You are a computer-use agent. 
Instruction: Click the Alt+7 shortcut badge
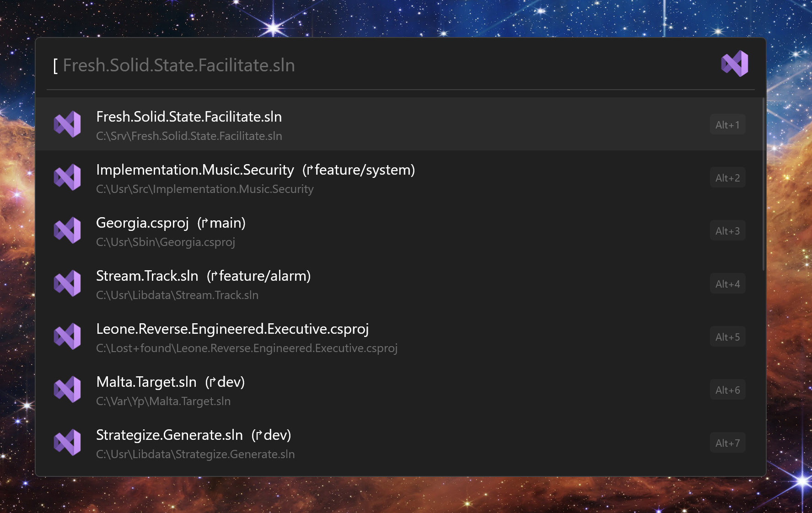point(727,443)
